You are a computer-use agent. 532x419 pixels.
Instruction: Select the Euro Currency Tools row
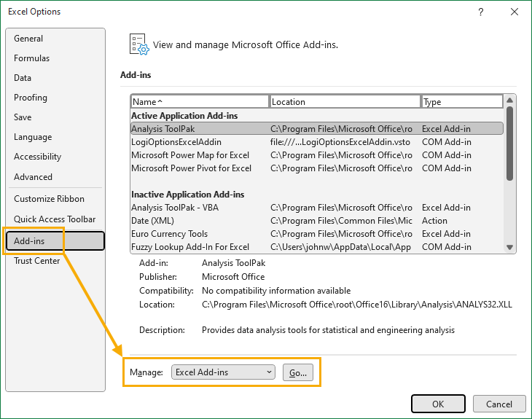click(x=317, y=234)
